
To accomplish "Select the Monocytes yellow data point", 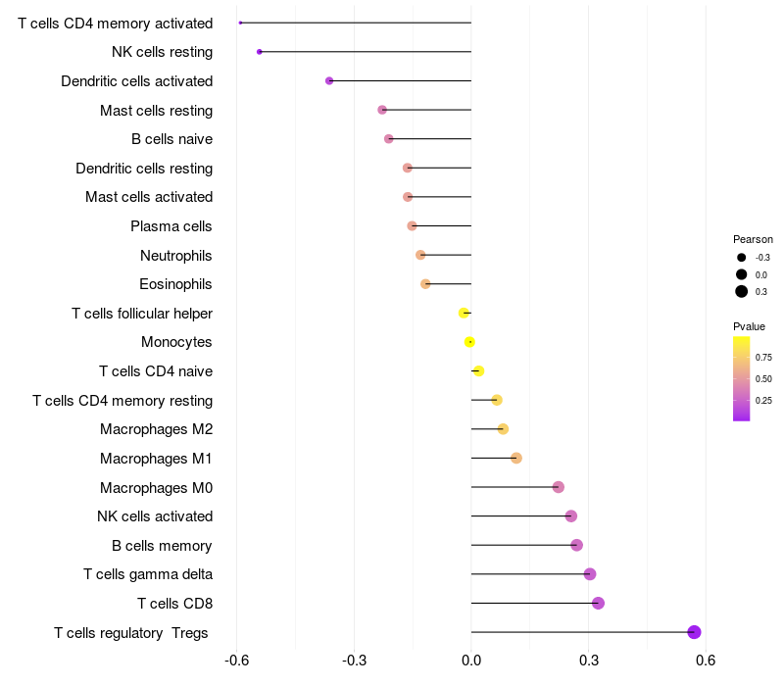I will (x=469, y=342).
